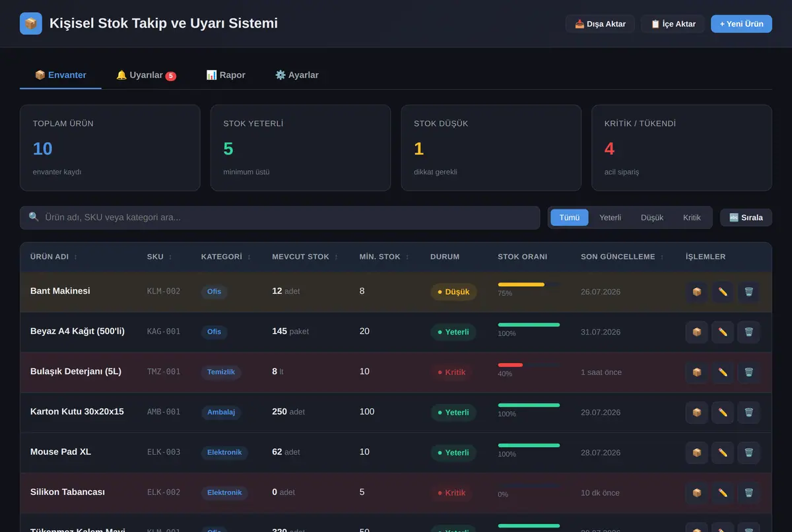Viewport: 792px width, 532px height.
Task: Click the Sırala button
Action: 746,218
